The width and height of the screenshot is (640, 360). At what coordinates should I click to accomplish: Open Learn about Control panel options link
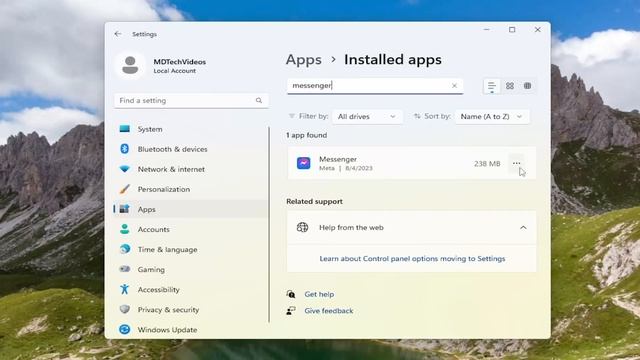coord(412,259)
